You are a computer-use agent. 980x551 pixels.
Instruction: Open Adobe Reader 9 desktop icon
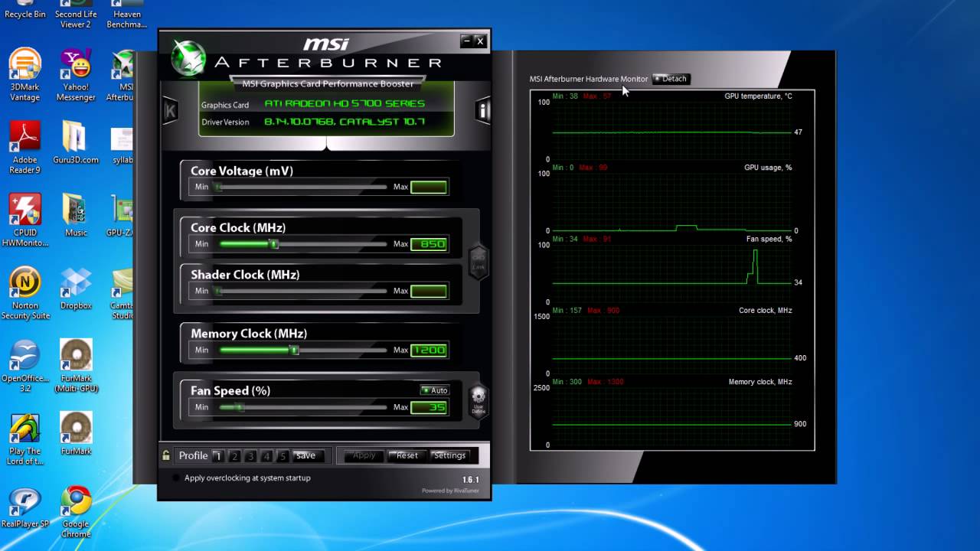point(25,148)
